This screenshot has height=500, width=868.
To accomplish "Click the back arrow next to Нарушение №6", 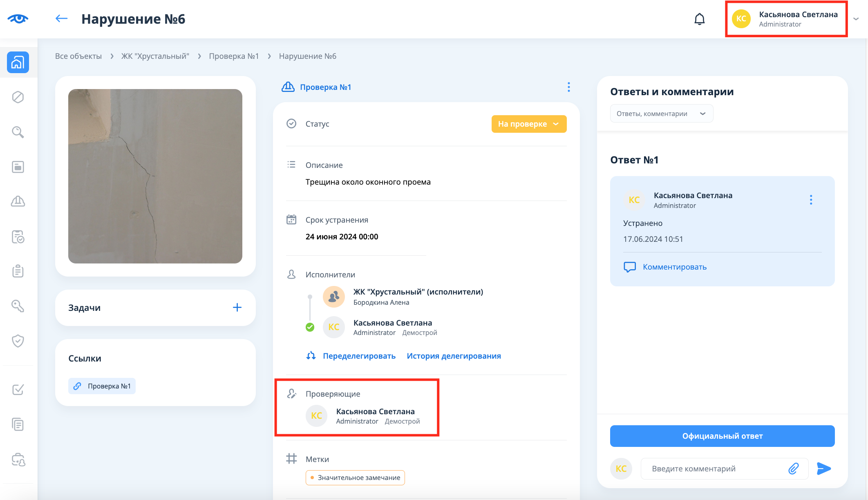I will [x=61, y=18].
